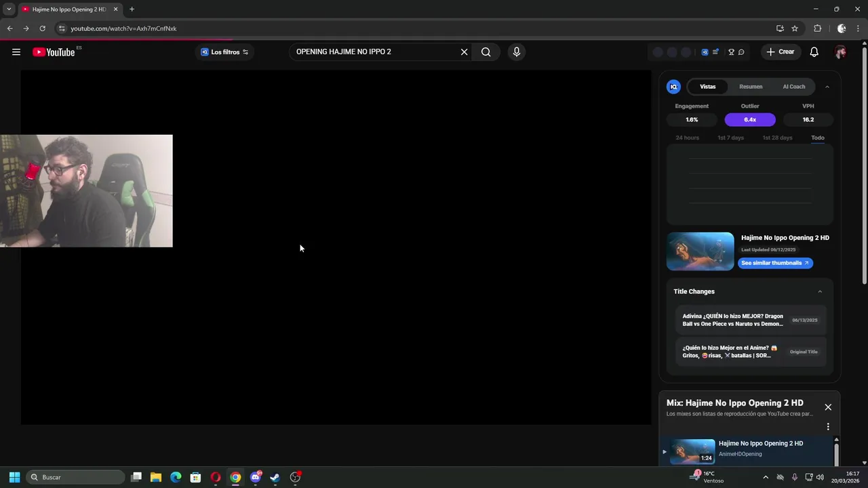
Task: Show hidden tray icons chevron
Action: coord(766,477)
